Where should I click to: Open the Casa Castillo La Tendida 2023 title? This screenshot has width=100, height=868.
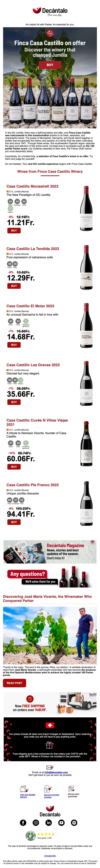coord(33,249)
